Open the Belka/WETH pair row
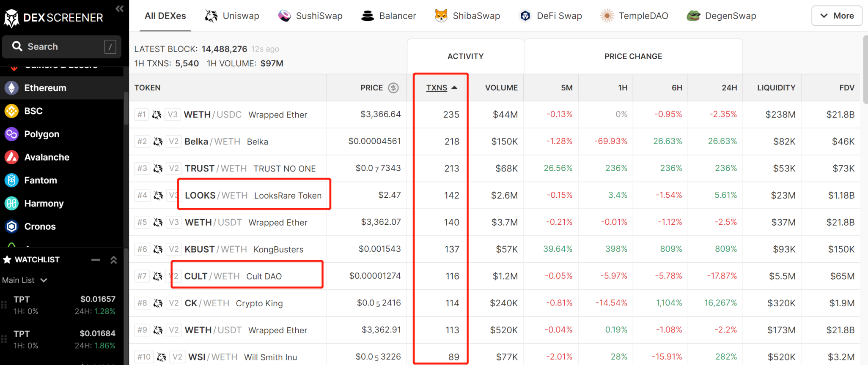868x365 pixels. click(x=494, y=142)
